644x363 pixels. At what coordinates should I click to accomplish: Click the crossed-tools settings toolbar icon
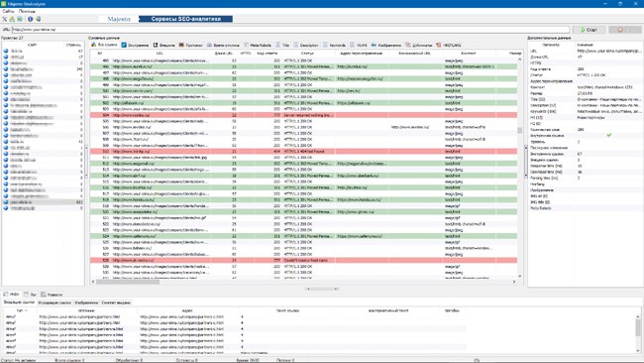(x=5, y=19)
